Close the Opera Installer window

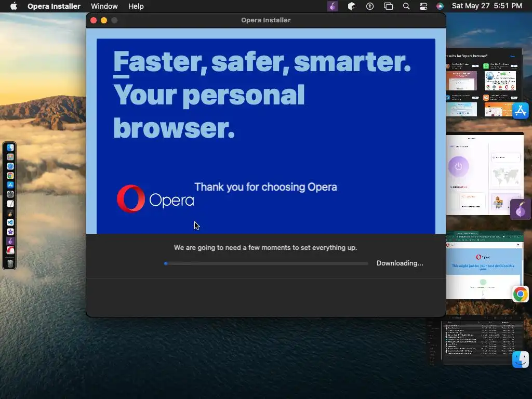pos(94,20)
